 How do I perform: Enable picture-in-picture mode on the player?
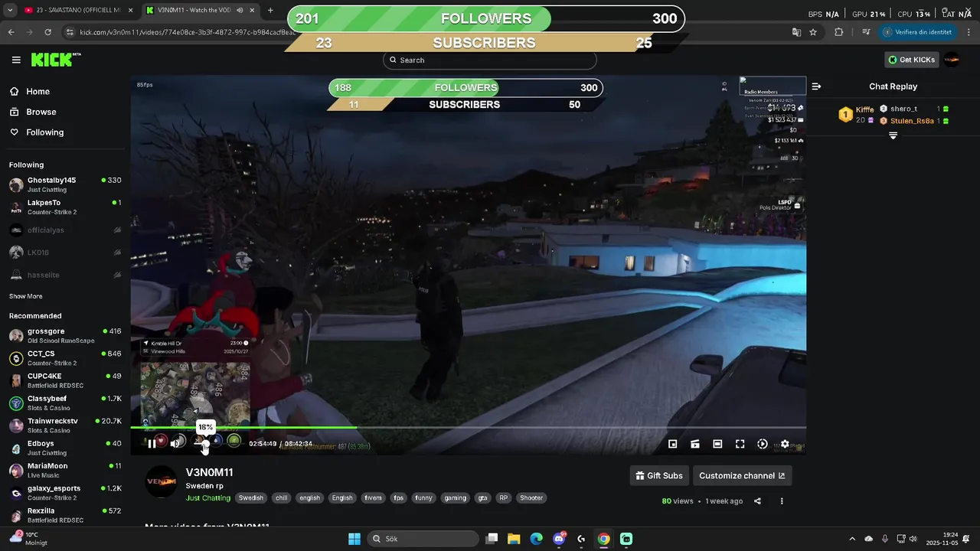[x=672, y=444]
